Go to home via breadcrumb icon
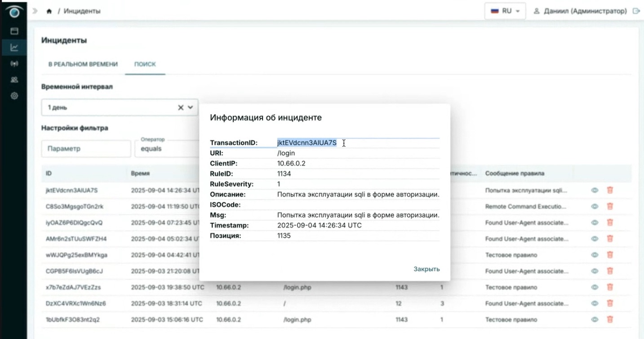 pos(49,11)
